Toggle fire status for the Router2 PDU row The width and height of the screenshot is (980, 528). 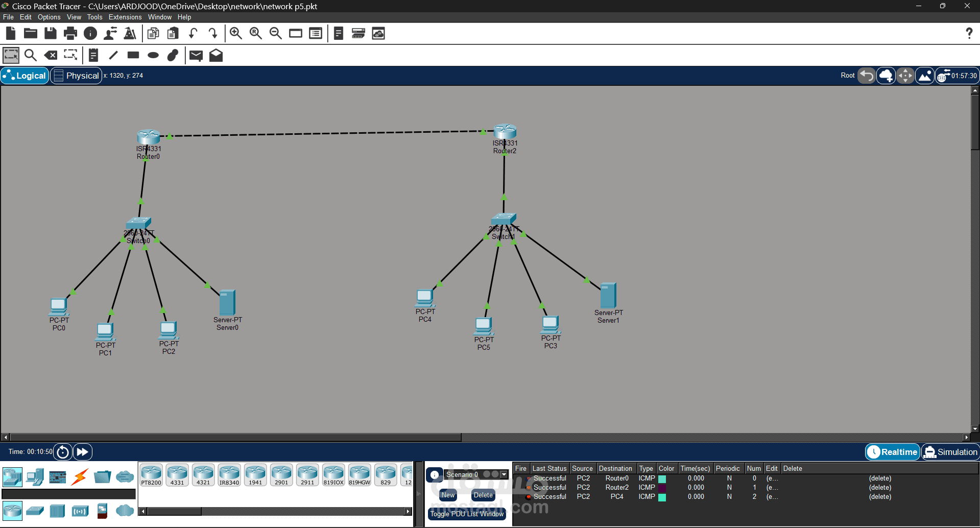(x=528, y=488)
